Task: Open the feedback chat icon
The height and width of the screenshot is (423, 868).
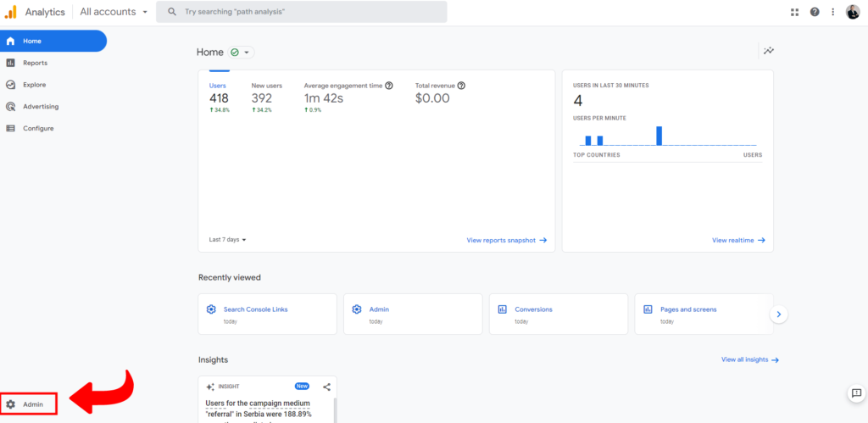Action: (855, 393)
